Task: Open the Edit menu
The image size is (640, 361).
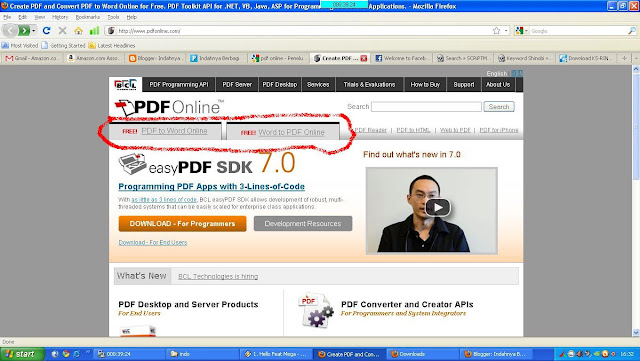Action: click(x=22, y=17)
